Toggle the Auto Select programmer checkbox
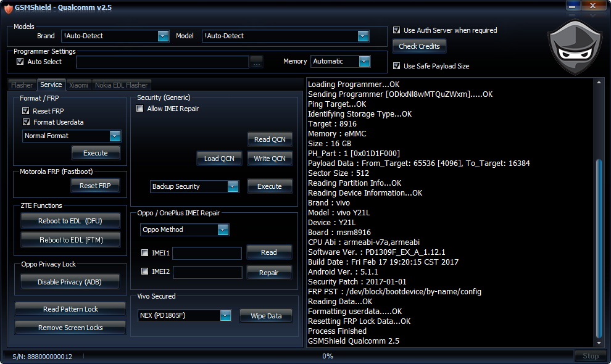The width and height of the screenshot is (611, 364). point(20,62)
